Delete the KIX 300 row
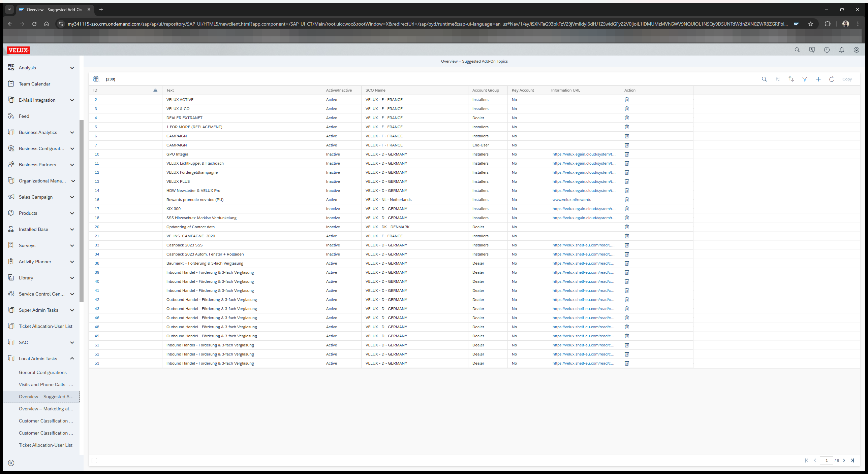This screenshot has height=474, width=868. click(x=627, y=209)
